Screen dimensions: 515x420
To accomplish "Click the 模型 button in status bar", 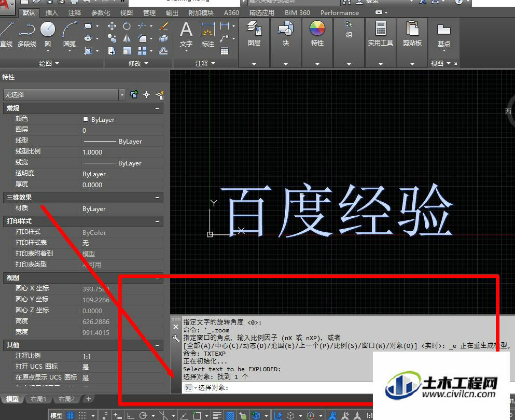I will 56,415.
